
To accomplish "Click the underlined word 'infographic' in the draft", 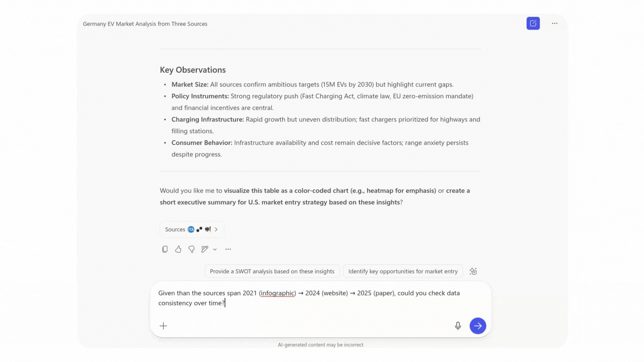I will [277, 293].
